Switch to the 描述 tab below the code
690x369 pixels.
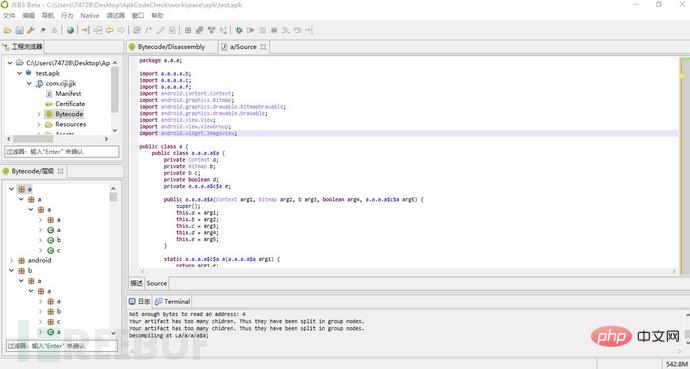(136, 283)
